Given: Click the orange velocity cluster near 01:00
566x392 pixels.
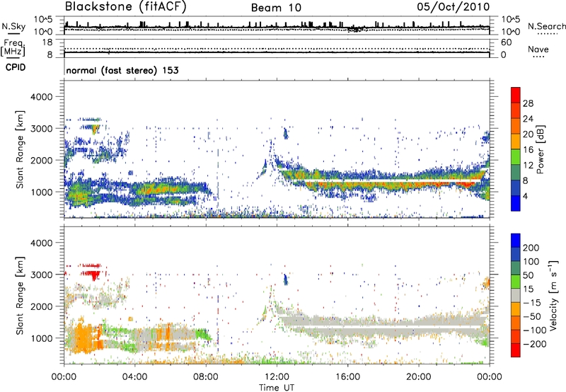Looking at the screenshot, I should [x=84, y=338].
